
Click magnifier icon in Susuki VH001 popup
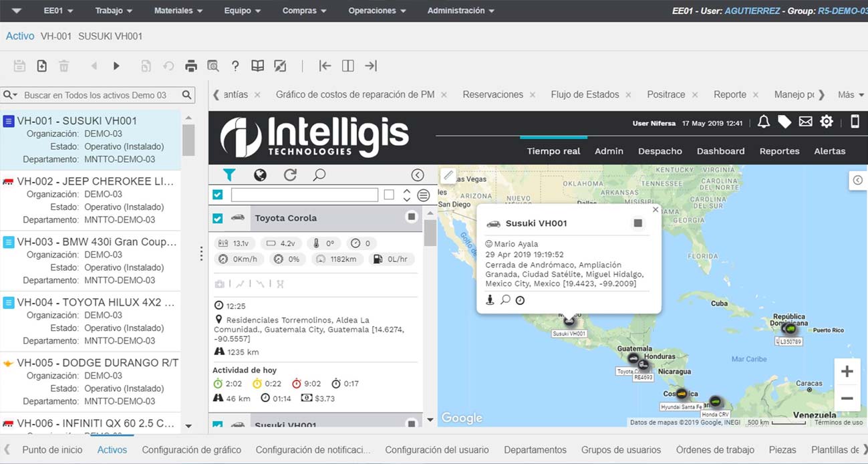click(505, 300)
